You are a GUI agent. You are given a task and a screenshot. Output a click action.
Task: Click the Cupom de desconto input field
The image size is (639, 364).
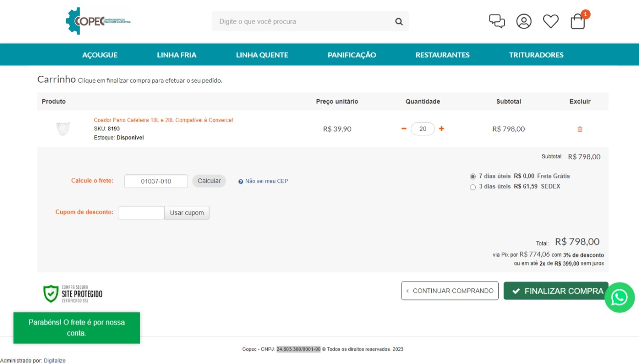pyautogui.click(x=141, y=213)
